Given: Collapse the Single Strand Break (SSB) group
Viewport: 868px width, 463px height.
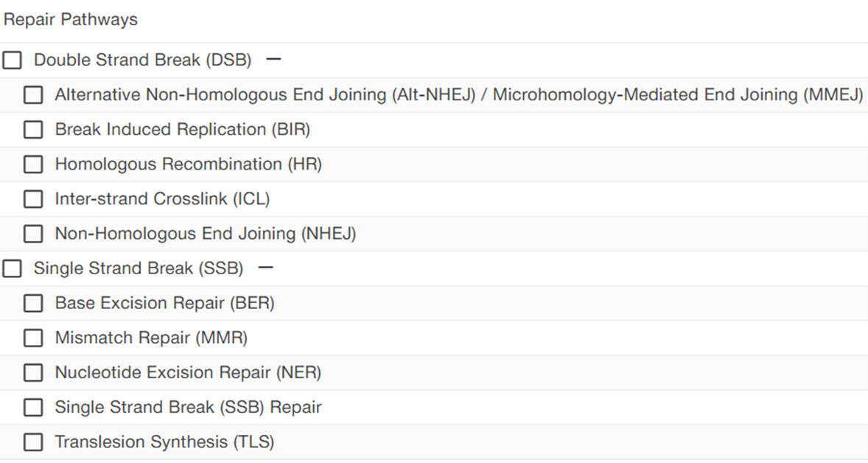Looking at the screenshot, I should tap(265, 268).
